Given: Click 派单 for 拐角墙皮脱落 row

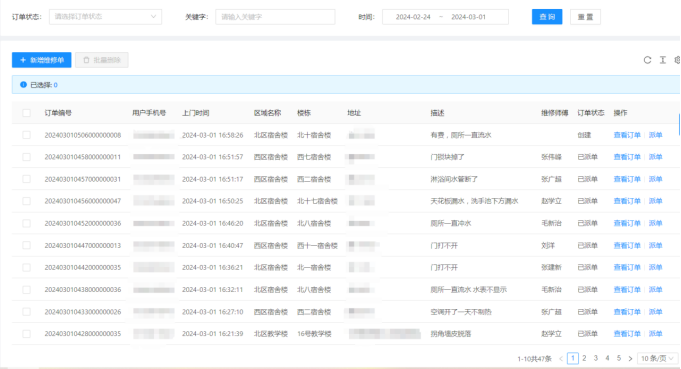Looking at the screenshot, I should (655, 334).
